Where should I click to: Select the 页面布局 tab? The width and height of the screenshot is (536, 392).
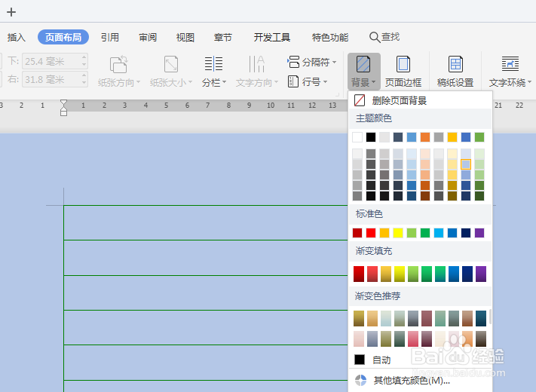tap(63, 37)
